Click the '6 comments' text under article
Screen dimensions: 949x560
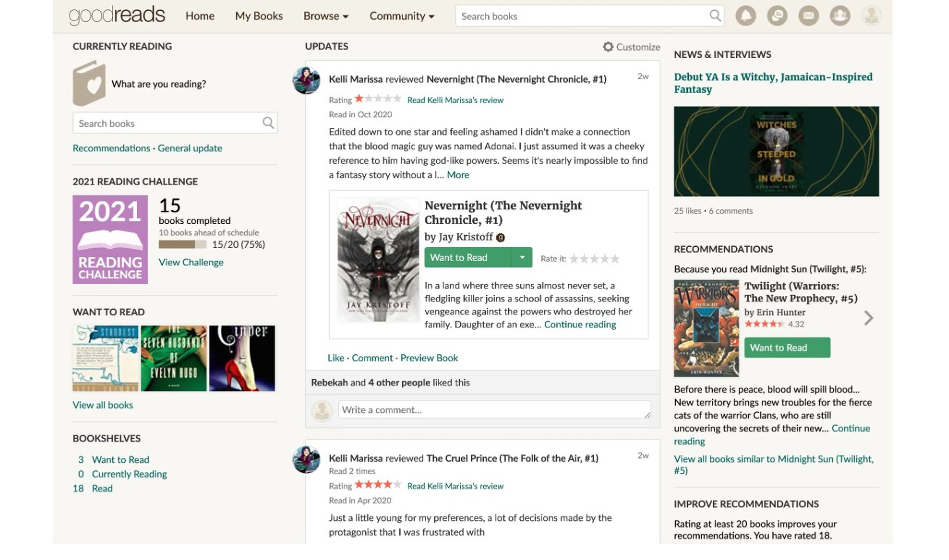click(x=731, y=211)
